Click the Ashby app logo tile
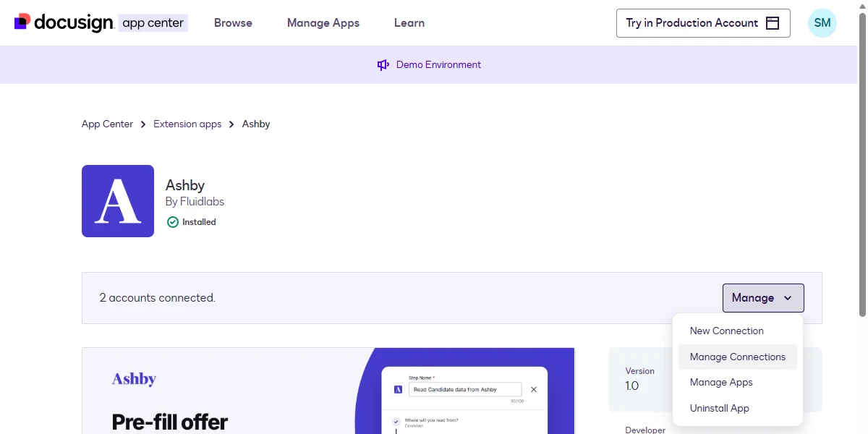This screenshot has height=434, width=868. click(x=118, y=201)
